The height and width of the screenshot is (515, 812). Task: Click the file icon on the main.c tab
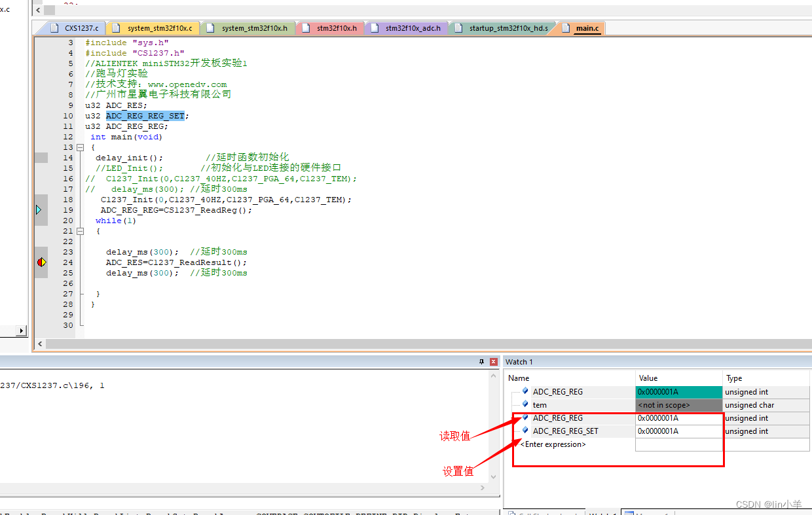[564, 27]
